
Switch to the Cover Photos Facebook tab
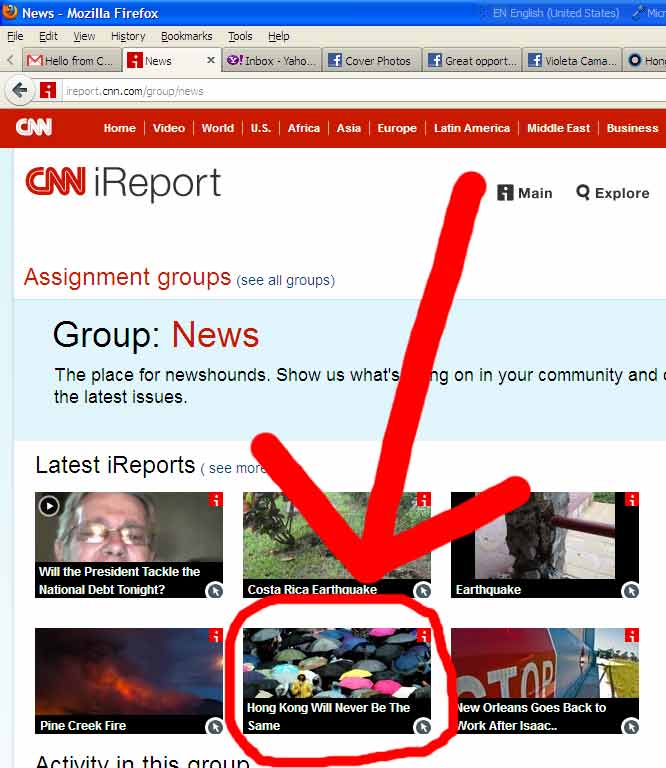pyautogui.click(x=372, y=60)
